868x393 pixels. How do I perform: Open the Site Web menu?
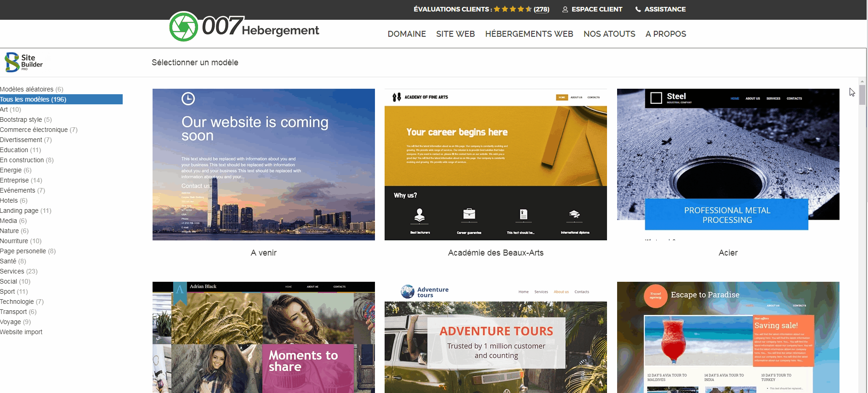click(455, 34)
